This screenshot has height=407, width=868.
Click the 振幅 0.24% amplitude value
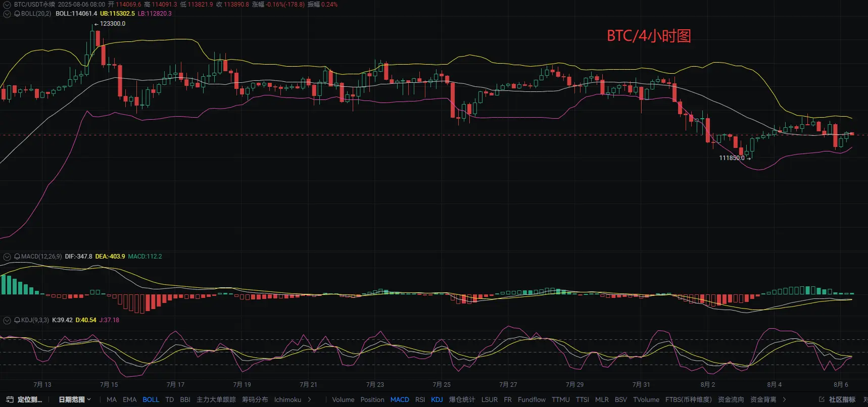click(323, 5)
